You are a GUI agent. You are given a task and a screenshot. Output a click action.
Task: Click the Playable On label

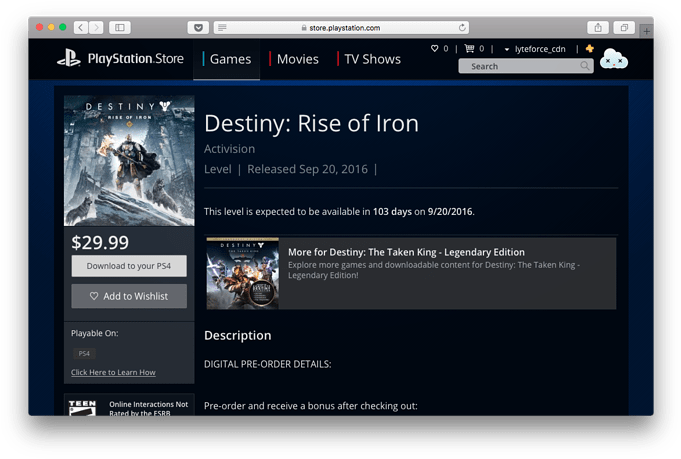[95, 334]
